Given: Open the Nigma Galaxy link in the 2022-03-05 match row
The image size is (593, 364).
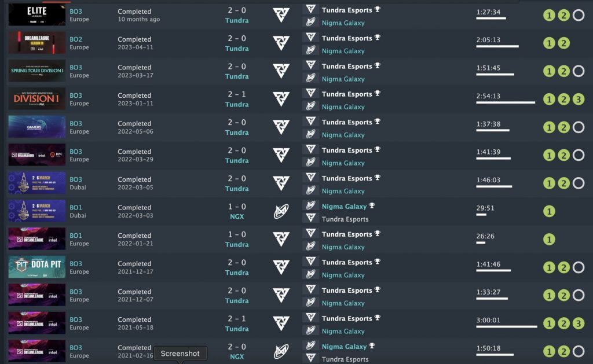Looking at the screenshot, I should [x=343, y=191].
